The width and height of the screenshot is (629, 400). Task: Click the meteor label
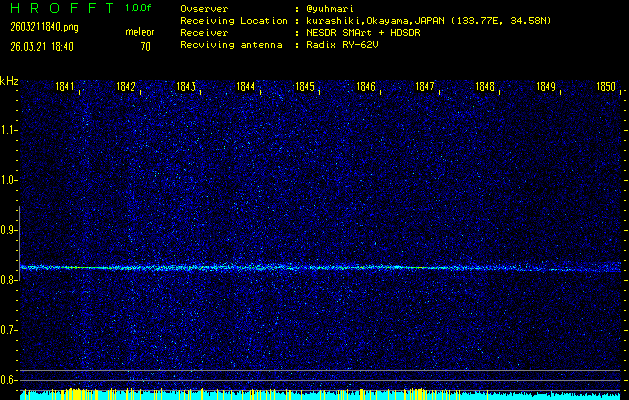tap(140, 32)
